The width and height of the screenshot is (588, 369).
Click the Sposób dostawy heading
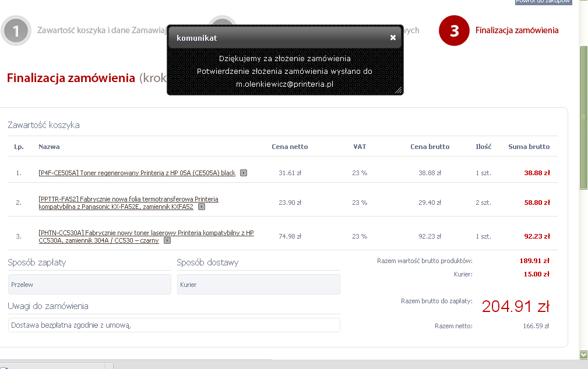tap(207, 262)
